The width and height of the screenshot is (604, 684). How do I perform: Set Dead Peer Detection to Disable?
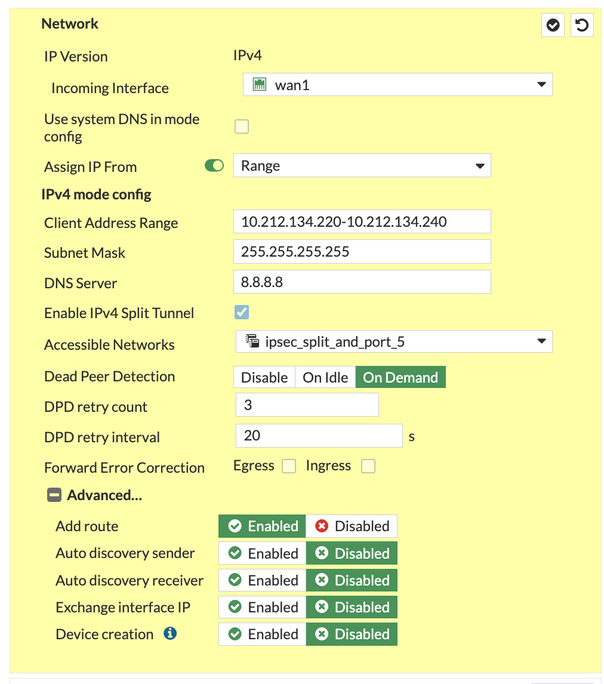coord(264,377)
